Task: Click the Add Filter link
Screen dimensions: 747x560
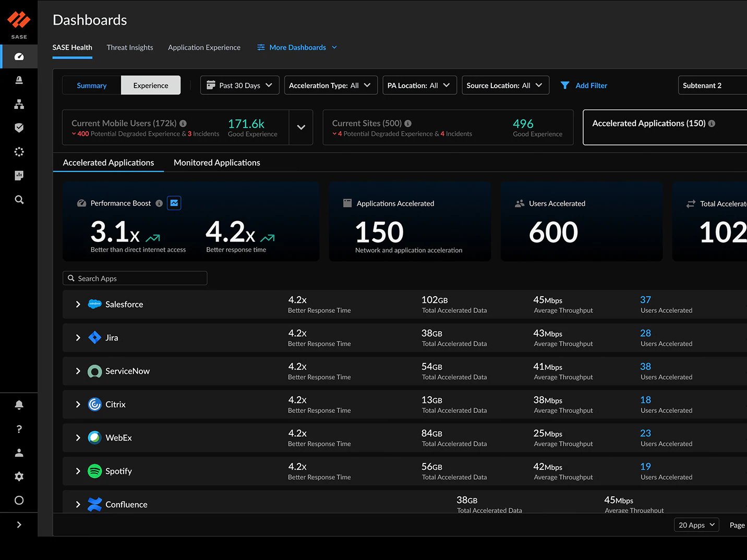Action: pos(591,86)
